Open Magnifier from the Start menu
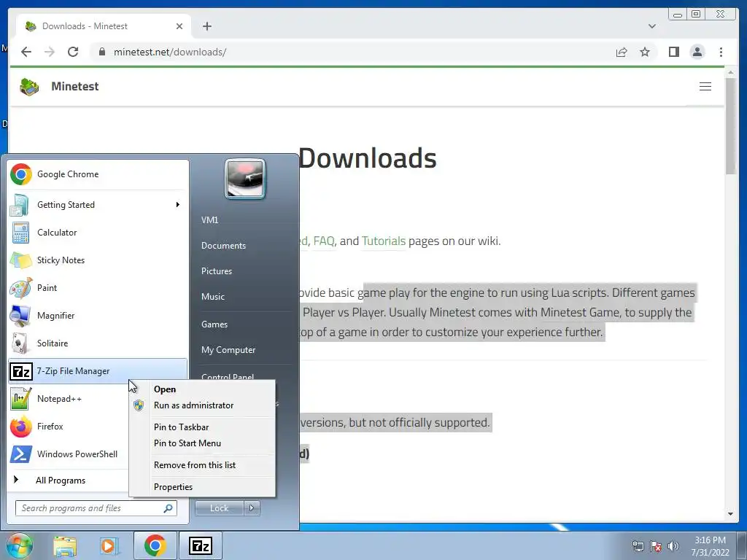747x560 pixels. point(98,315)
